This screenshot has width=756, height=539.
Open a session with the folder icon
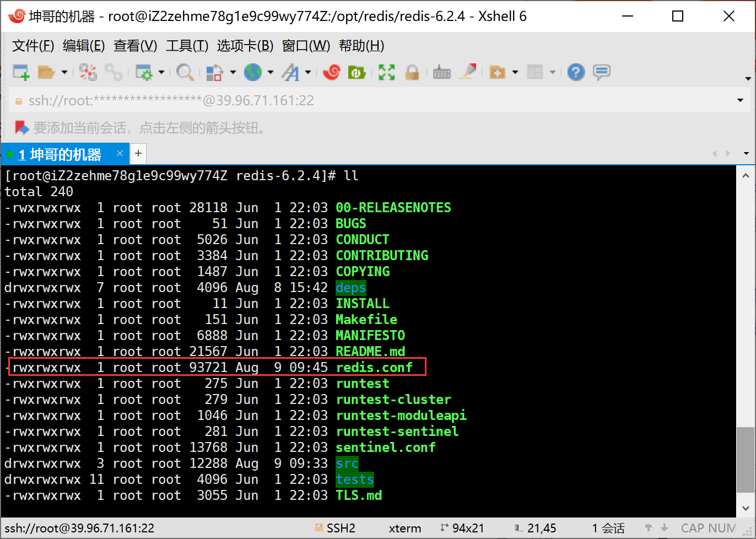(x=46, y=72)
